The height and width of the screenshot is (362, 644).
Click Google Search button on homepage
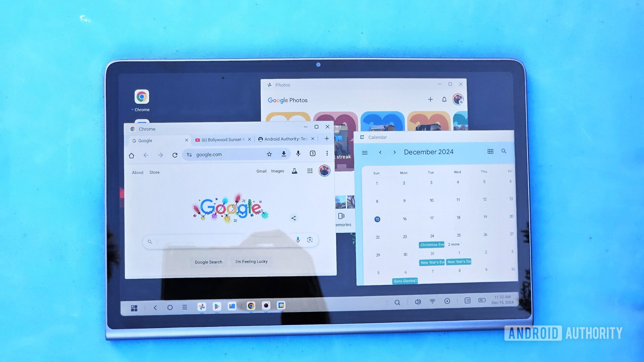tap(208, 261)
